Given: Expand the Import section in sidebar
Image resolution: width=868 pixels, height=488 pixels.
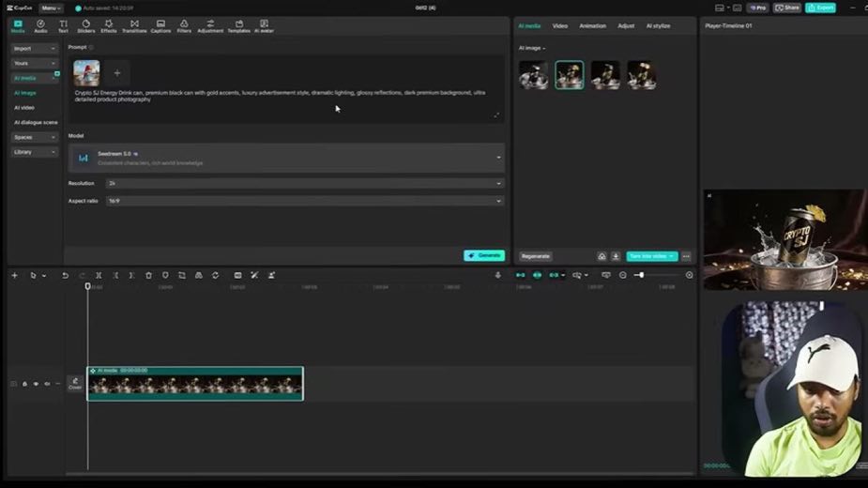Looking at the screenshot, I should tap(35, 49).
